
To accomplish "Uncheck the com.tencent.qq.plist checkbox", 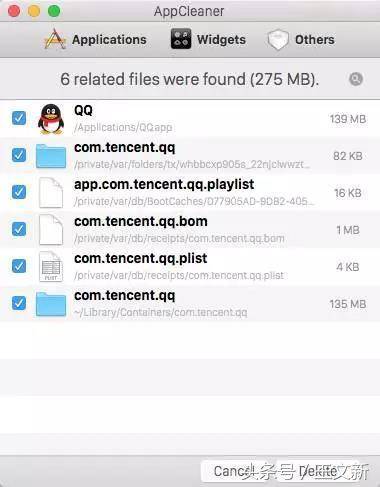I will click(19, 266).
